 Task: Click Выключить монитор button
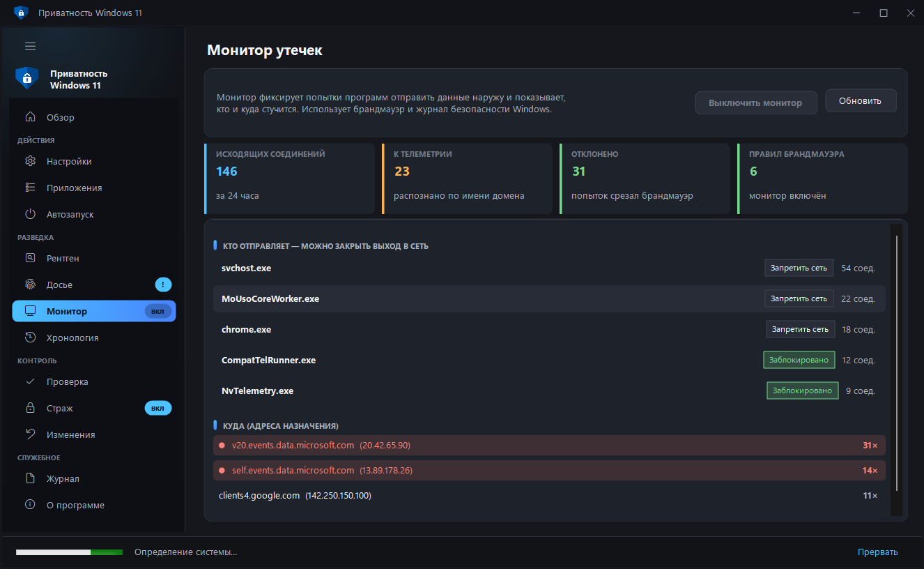pos(755,103)
